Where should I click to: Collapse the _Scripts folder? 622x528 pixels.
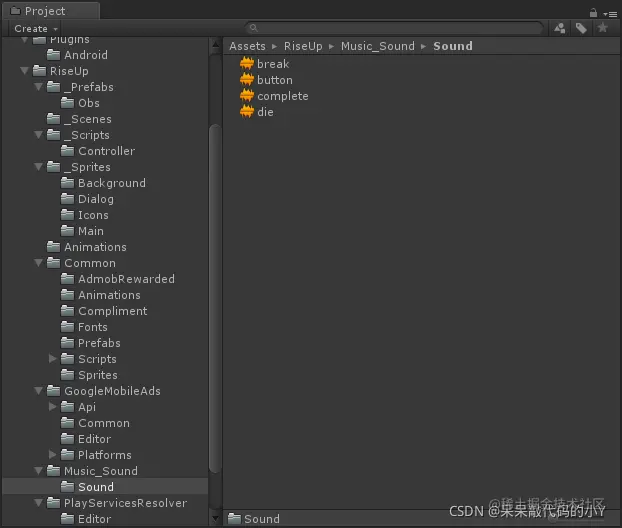click(38, 134)
